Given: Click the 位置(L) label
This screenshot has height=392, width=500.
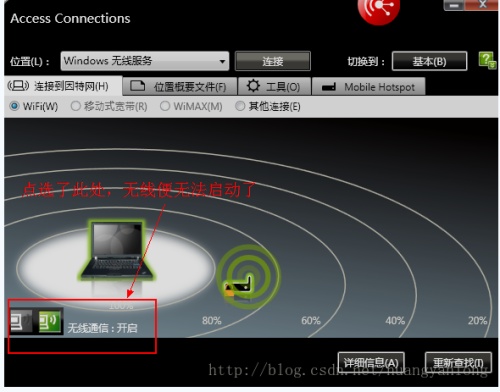Looking at the screenshot, I should click(29, 61).
